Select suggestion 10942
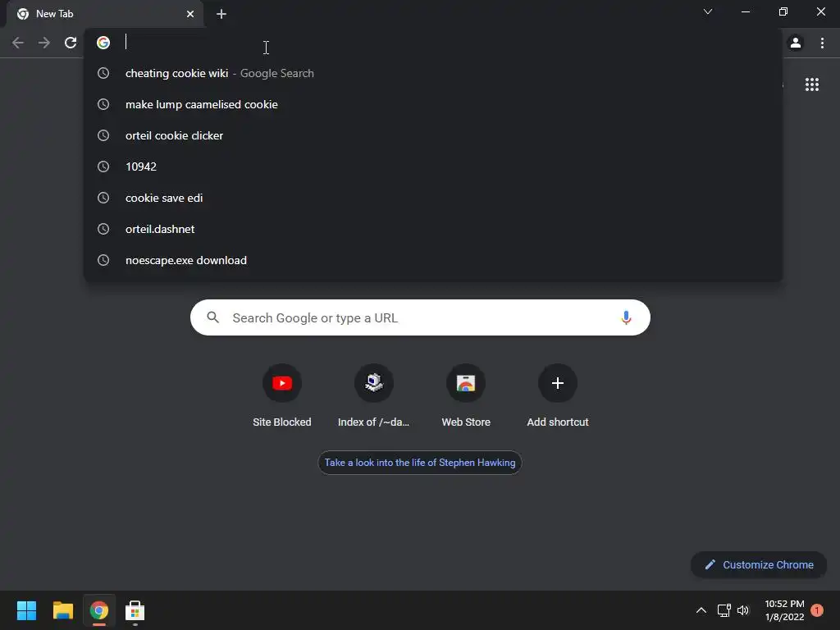 (x=433, y=167)
